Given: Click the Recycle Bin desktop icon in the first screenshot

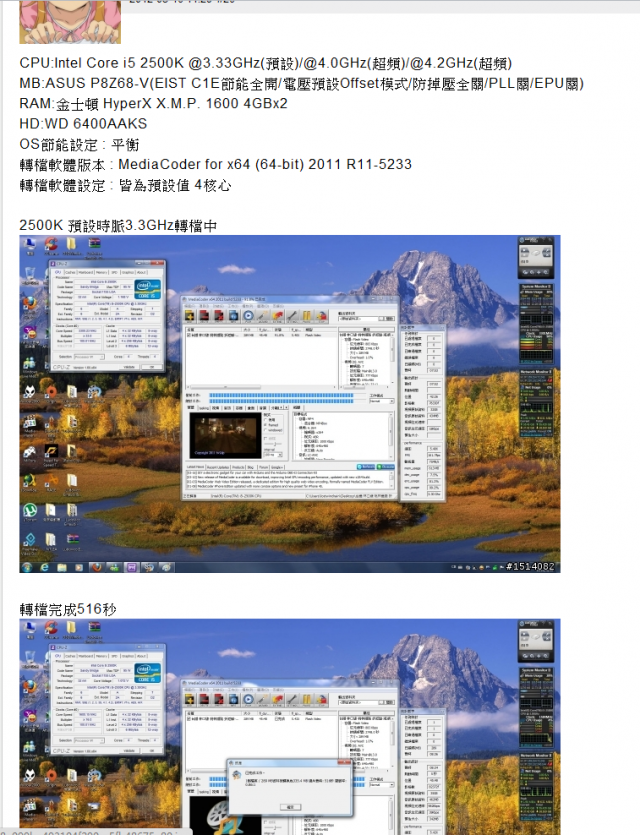Looking at the screenshot, I should (30, 274).
